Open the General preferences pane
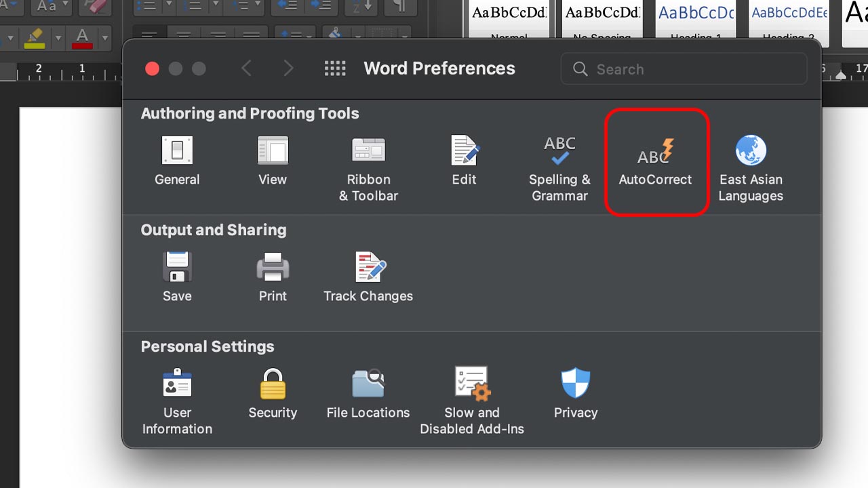This screenshot has height=488, width=868. coord(177,161)
